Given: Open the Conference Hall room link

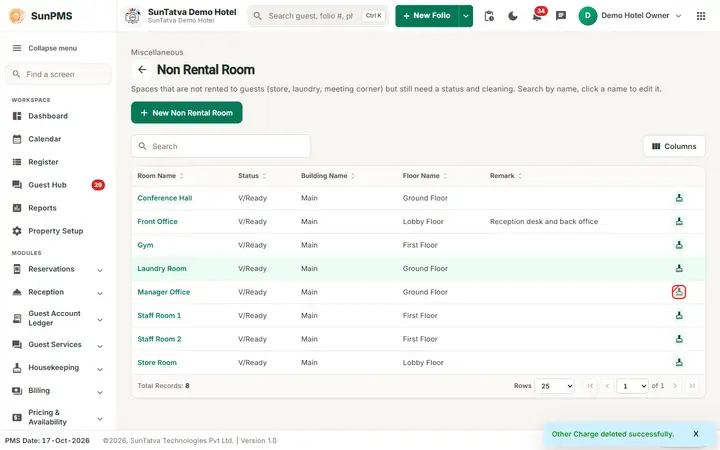Looking at the screenshot, I should [165, 198].
